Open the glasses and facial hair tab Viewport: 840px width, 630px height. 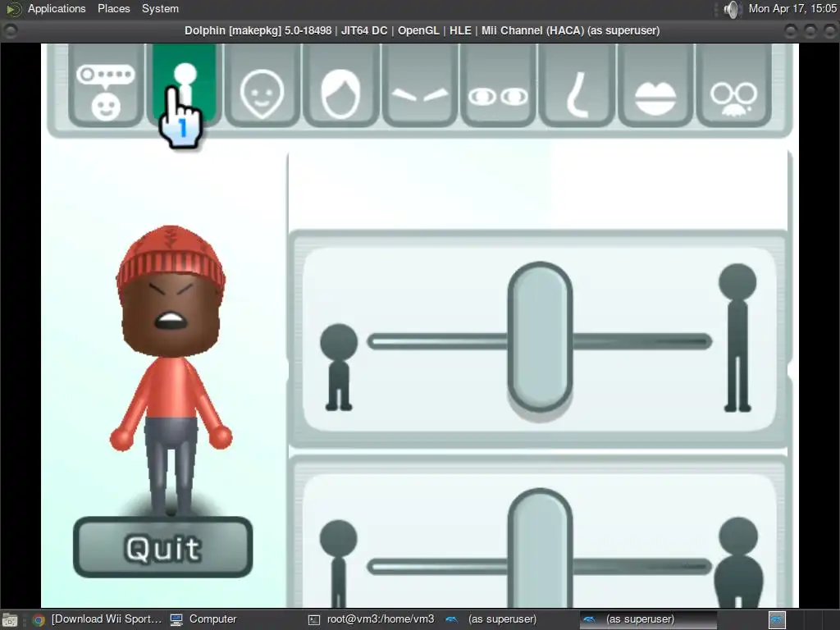[733, 87]
